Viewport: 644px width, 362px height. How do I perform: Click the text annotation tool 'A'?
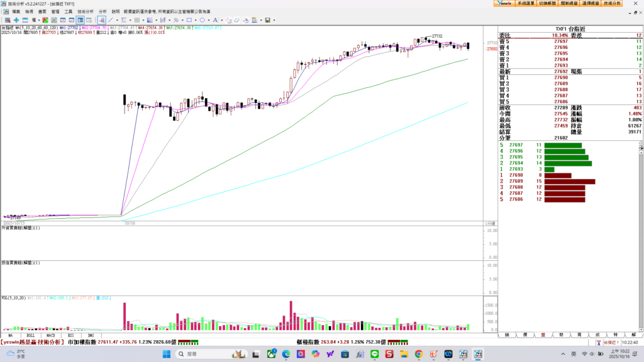point(214,20)
